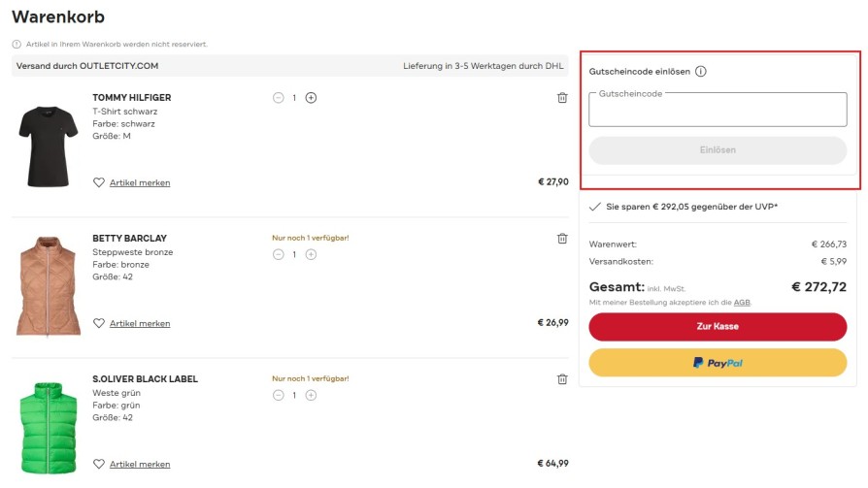Pay with the PayPal button

[x=718, y=363]
